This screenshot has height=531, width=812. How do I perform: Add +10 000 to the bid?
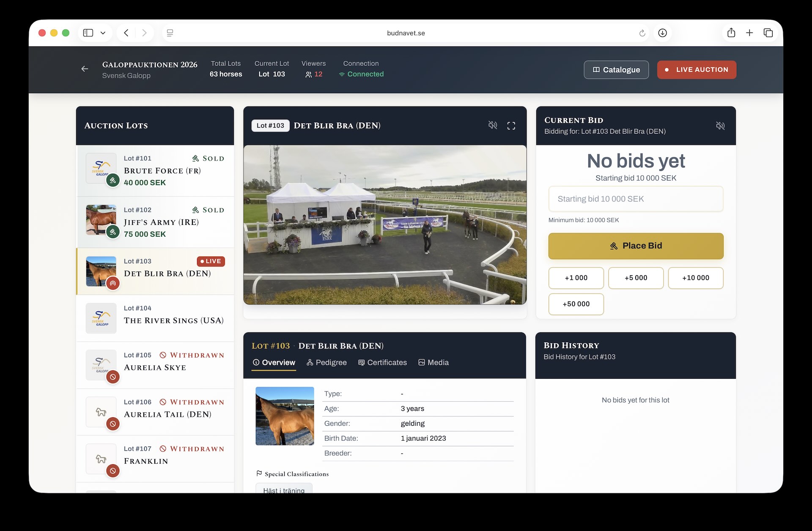(696, 278)
